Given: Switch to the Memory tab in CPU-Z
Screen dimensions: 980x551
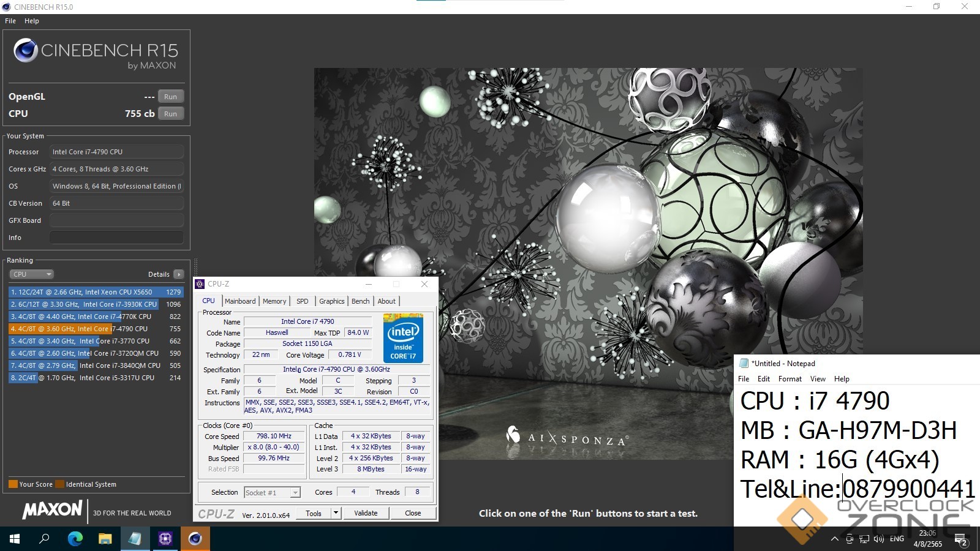Looking at the screenshot, I should [x=274, y=301].
